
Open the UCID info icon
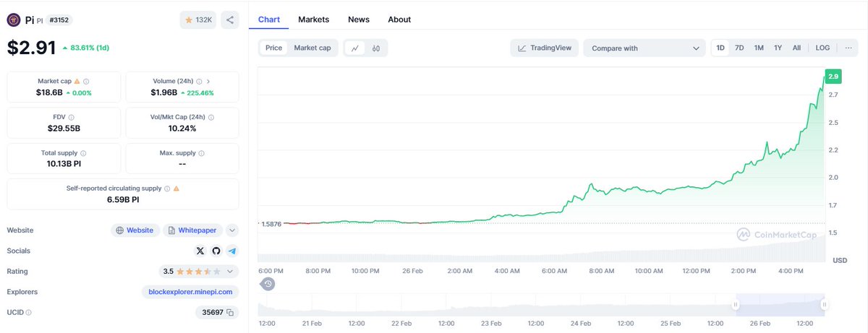point(29,312)
